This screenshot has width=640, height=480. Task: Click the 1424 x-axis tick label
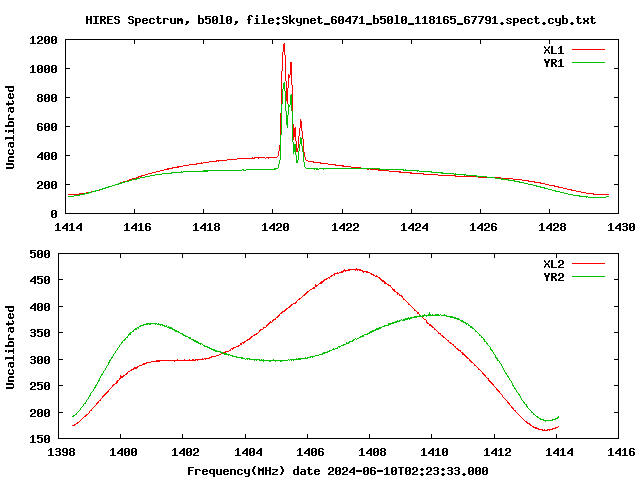tap(414, 227)
